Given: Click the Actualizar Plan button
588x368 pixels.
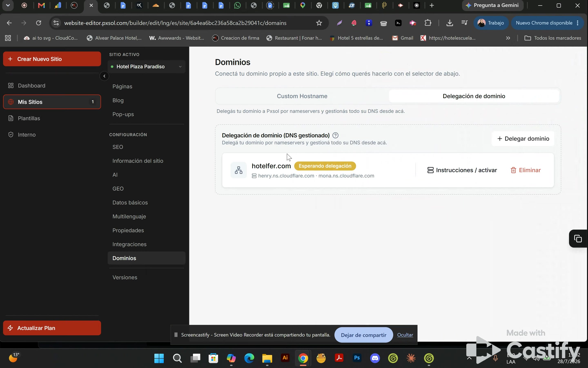Looking at the screenshot, I should pyautogui.click(x=52, y=328).
